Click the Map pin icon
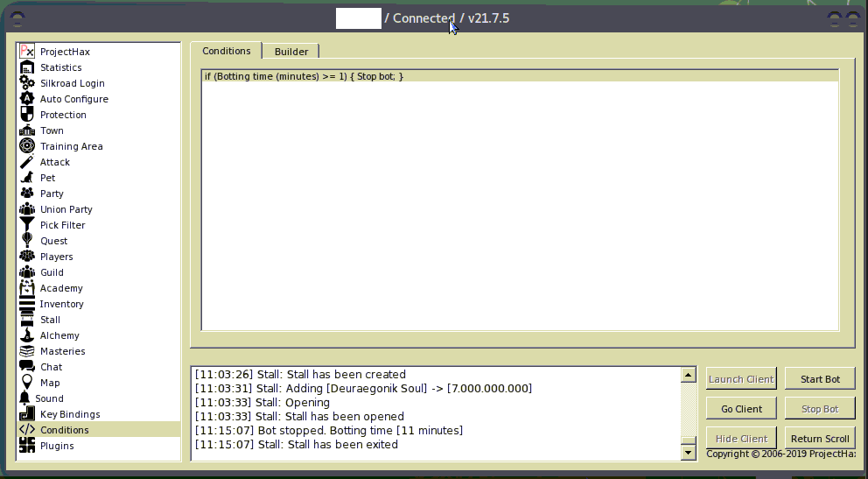 (27, 383)
